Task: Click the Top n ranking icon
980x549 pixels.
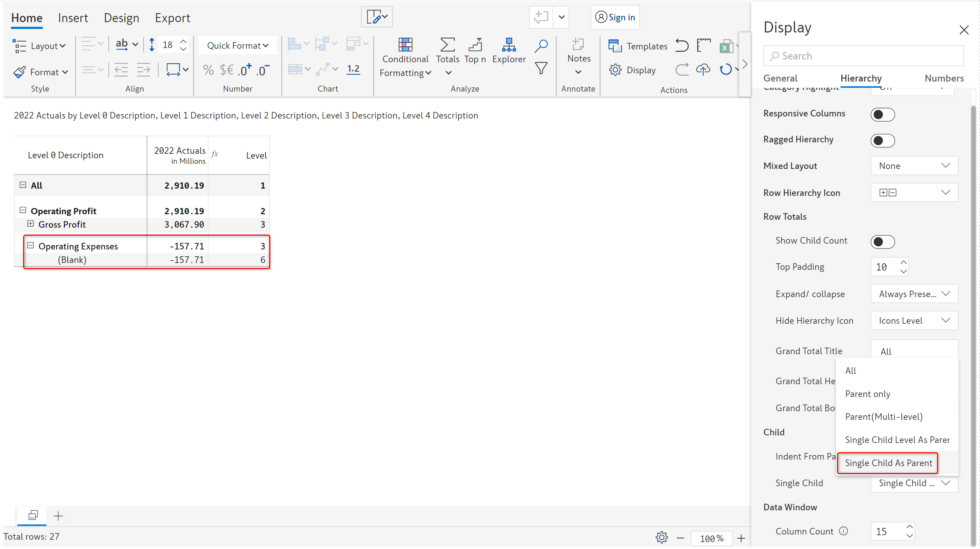Action: (475, 51)
